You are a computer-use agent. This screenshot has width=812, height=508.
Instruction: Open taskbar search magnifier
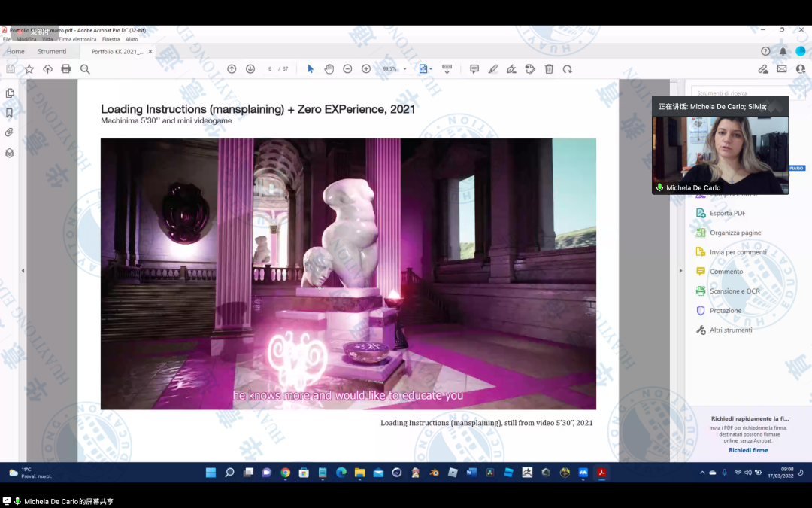pyautogui.click(x=229, y=472)
